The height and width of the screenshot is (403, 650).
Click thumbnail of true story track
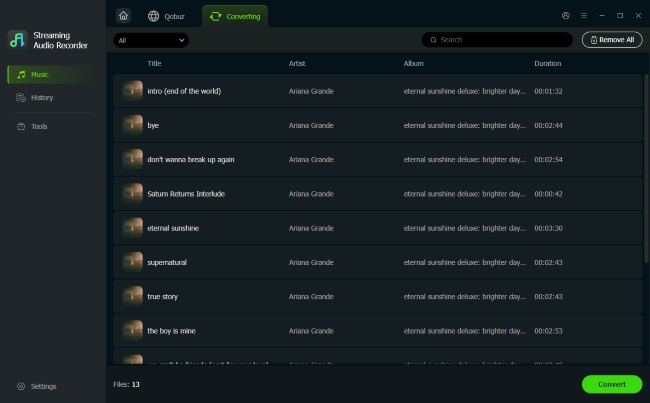click(133, 296)
